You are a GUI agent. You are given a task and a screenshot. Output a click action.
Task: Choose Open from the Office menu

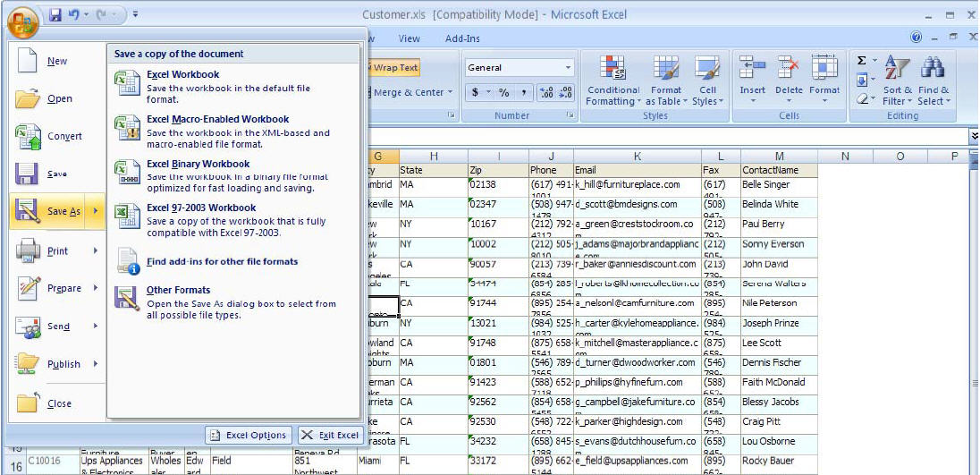click(x=59, y=98)
